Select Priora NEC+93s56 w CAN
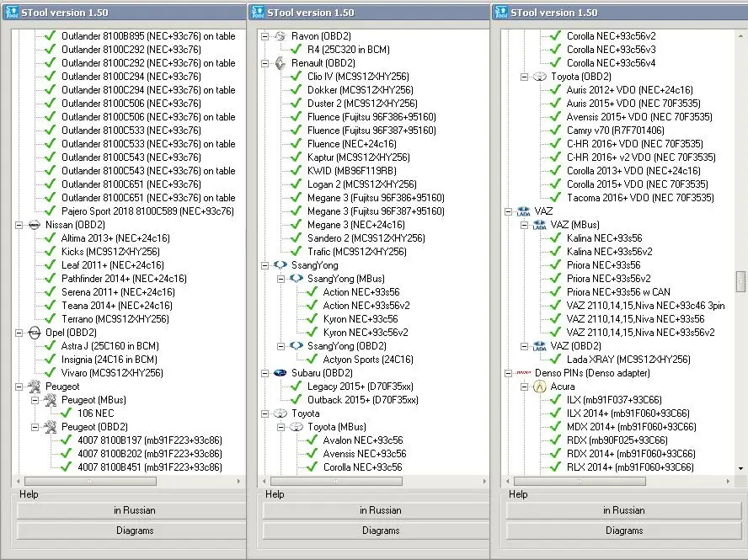This screenshot has height=560, width=748. click(618, 292)
